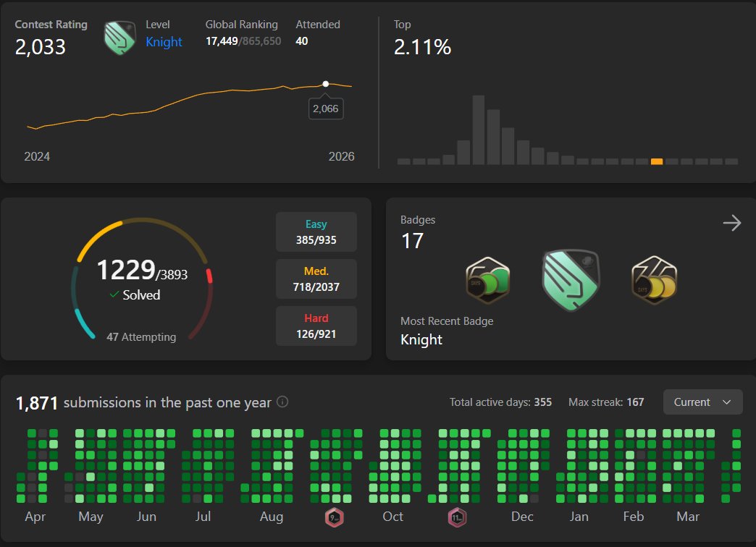
Task: Click the Solved label with checkmark
Action: [x=135, y=295]
